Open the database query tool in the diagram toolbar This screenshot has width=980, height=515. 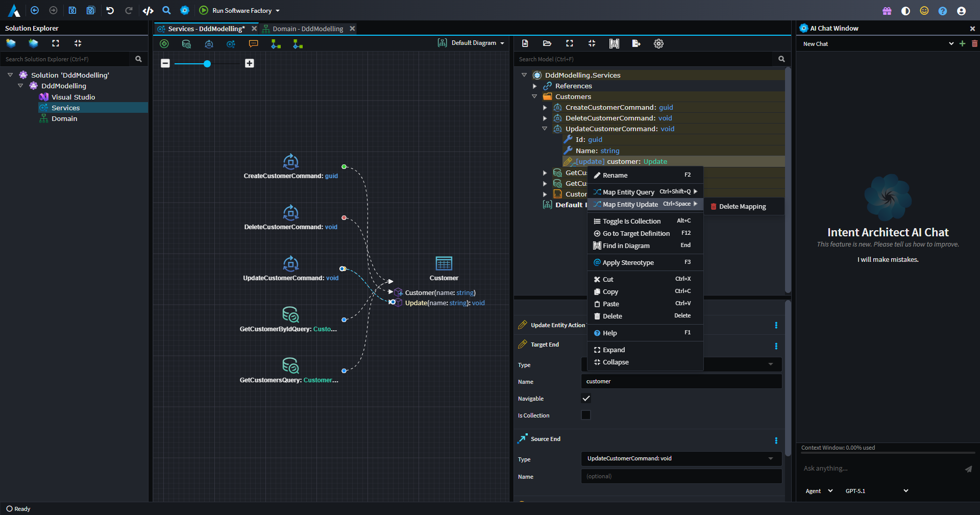(187, 44)
